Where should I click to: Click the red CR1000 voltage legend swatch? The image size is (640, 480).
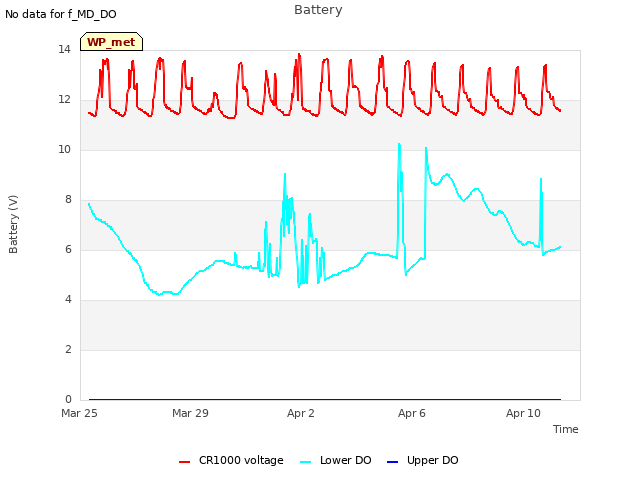click(x=184, y=462)
